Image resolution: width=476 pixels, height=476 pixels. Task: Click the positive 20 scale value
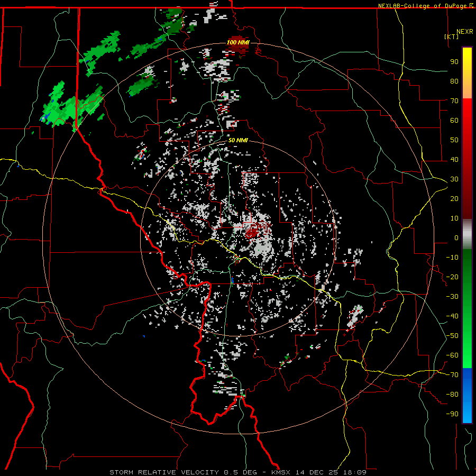[454, 198]
